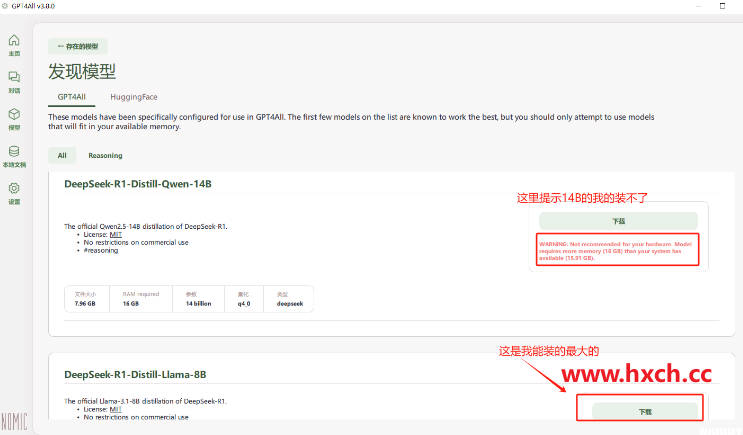743x435 pixels.
Task: Select the Reasoning filter
Action: [105, 155]
